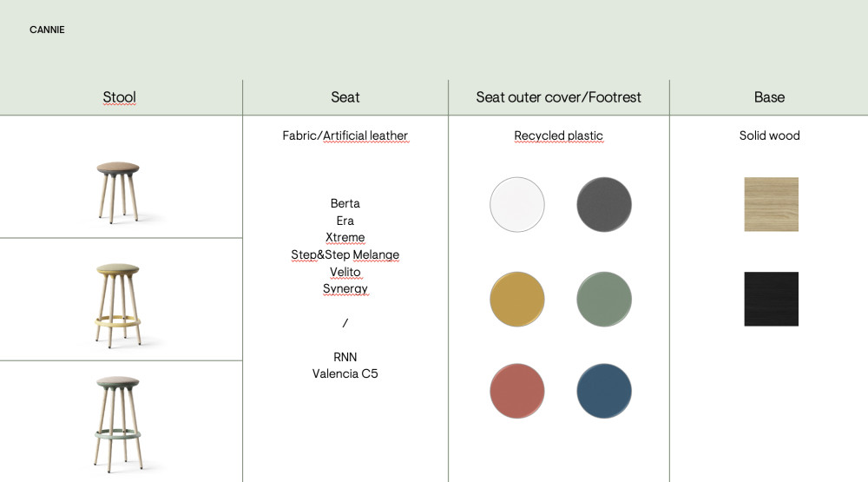Screen dimensions: 868x482
Task: Click the white recycled plastic swatch
Action: 517,205
